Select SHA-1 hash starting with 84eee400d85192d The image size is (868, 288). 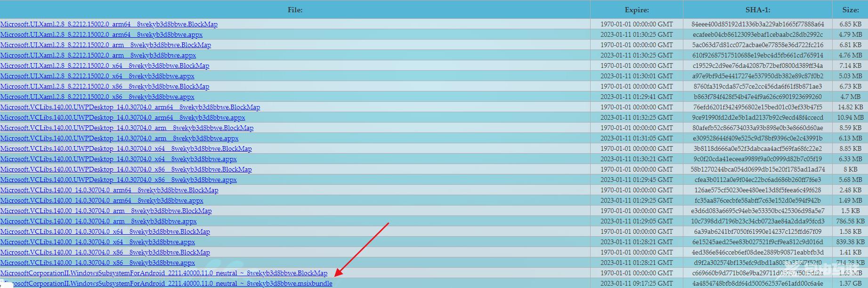click(758, 24)
